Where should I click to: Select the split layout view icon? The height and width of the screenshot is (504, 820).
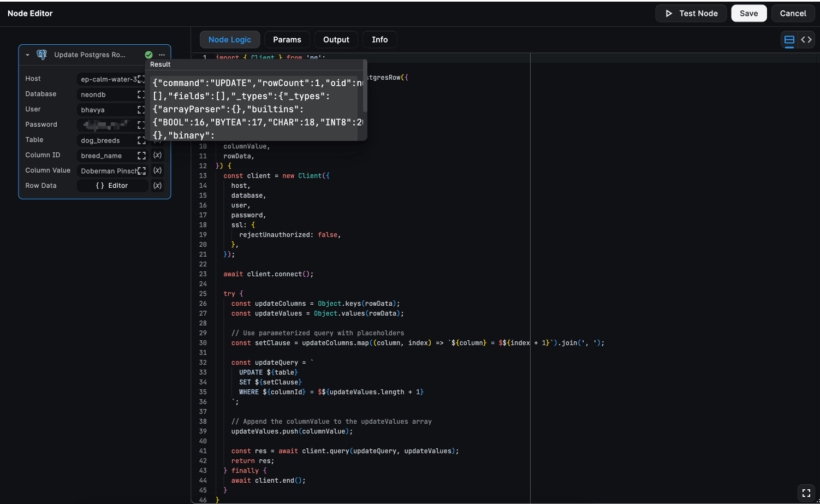click(789, 39)
